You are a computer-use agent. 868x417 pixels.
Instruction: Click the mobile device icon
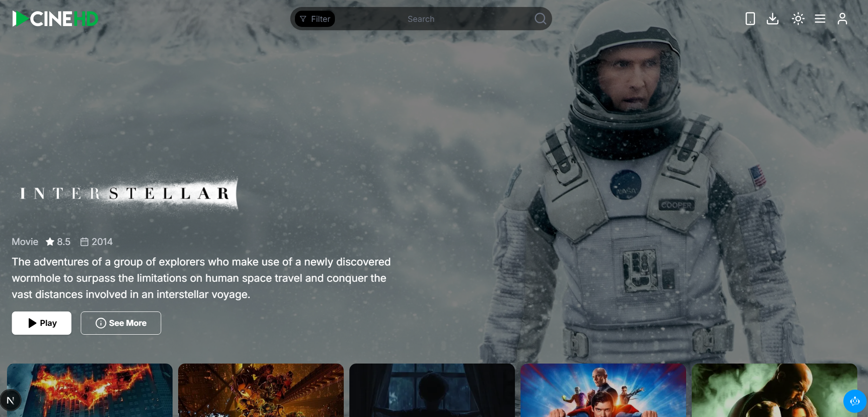click(750, 19)
